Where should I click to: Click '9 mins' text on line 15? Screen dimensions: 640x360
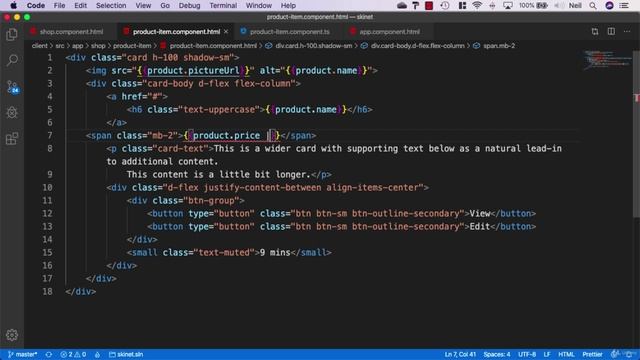coord(275,252)
